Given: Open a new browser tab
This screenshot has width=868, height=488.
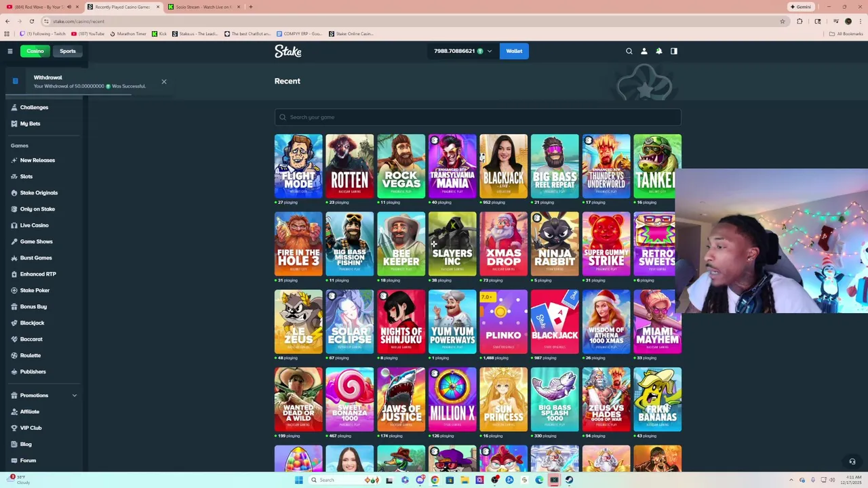Looking at the screenshot, I should pyautogui.click(x=251, y=7).
